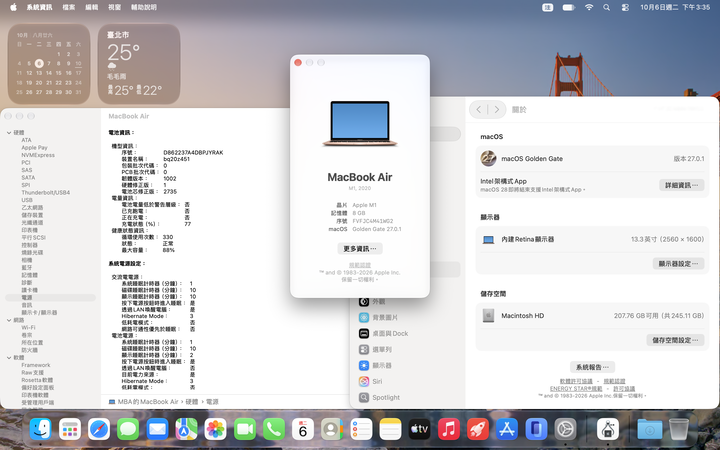The width and height of the screenshot is (720, 450).
Task: Open the App Store in the Dock
Action: click(507, 429)
